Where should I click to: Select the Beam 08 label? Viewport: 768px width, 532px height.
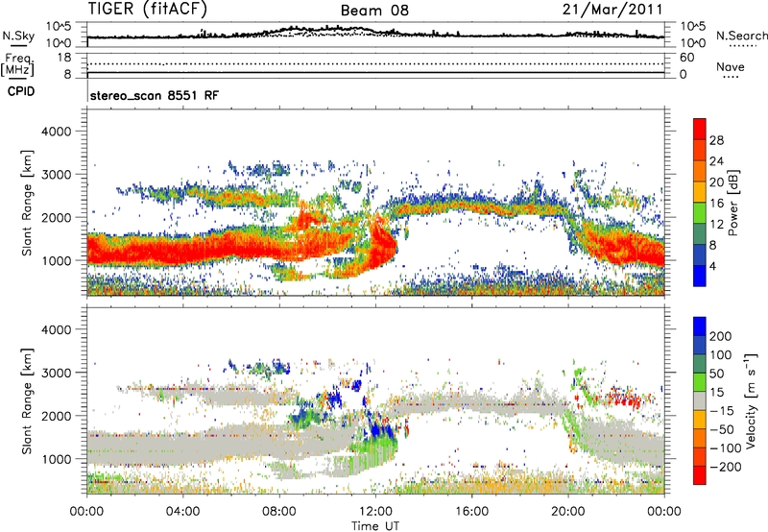(374, 11)
